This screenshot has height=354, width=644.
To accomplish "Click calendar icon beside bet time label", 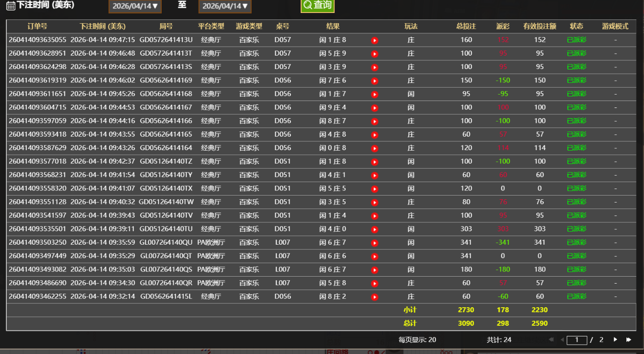I will click(x=10, y=6).
